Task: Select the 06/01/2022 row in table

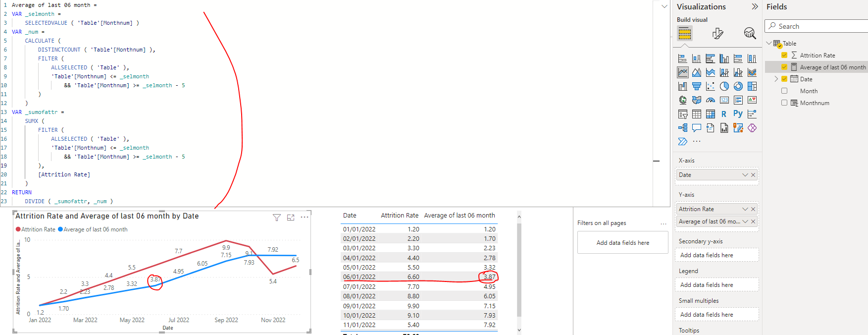Action: coord(419,277)
